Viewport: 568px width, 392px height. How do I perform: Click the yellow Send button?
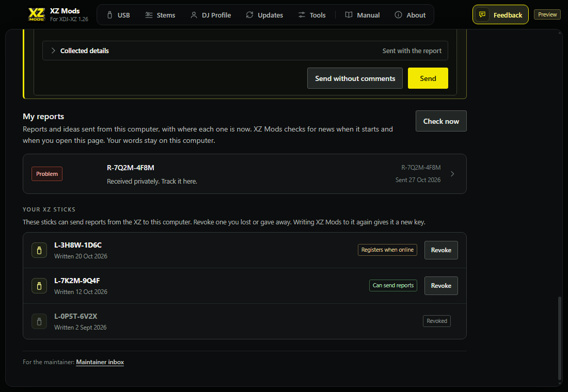click(428, 78)
